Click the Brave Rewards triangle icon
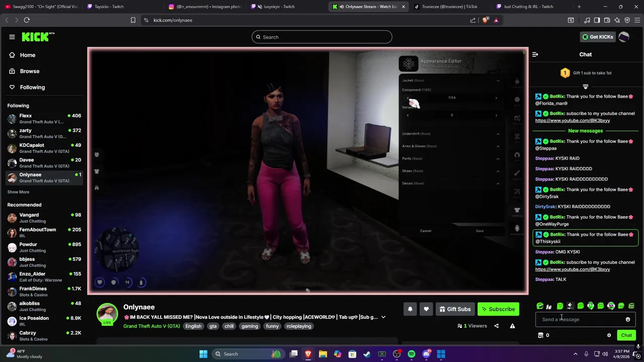Image resolution: width=644 pixels, height=362 pixels. [496, 20]
